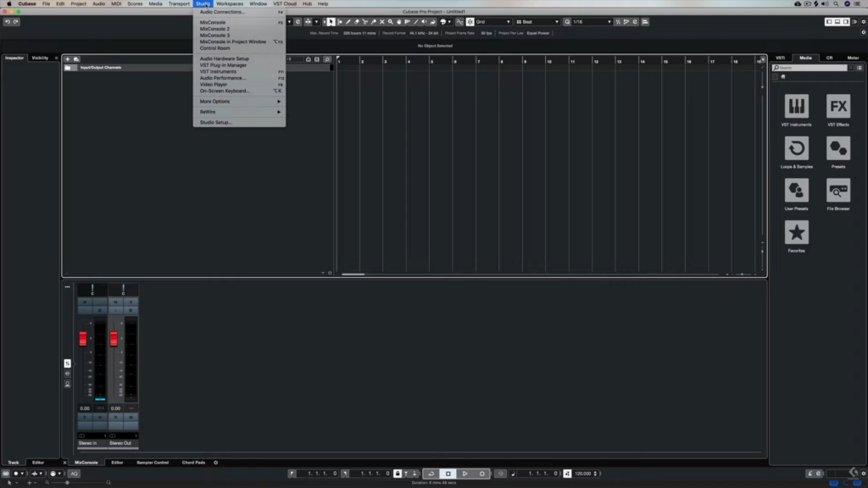The image size is (868, 488).
Task: Adjust the Stereo Out red fader
Action: point(114,339)
